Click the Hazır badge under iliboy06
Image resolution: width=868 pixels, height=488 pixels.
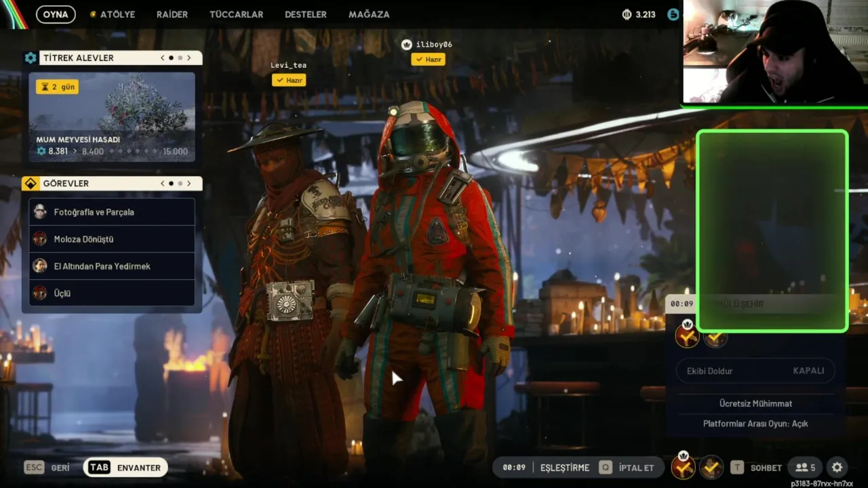tap(428, 60)
